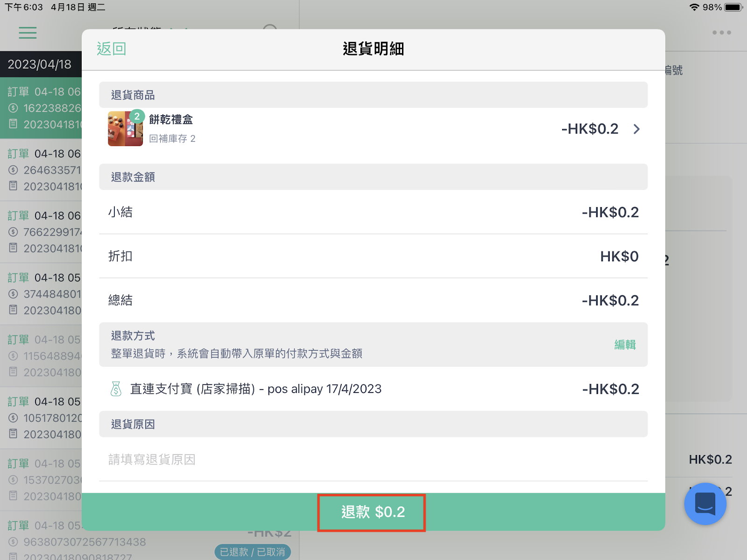Click the 餅乾禮盒 product name

pyautogui.click(x=171, y=119)
